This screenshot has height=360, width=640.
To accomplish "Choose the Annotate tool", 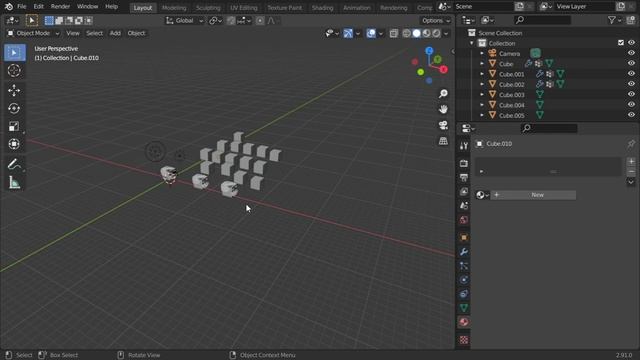I will [x=14, y=164].
